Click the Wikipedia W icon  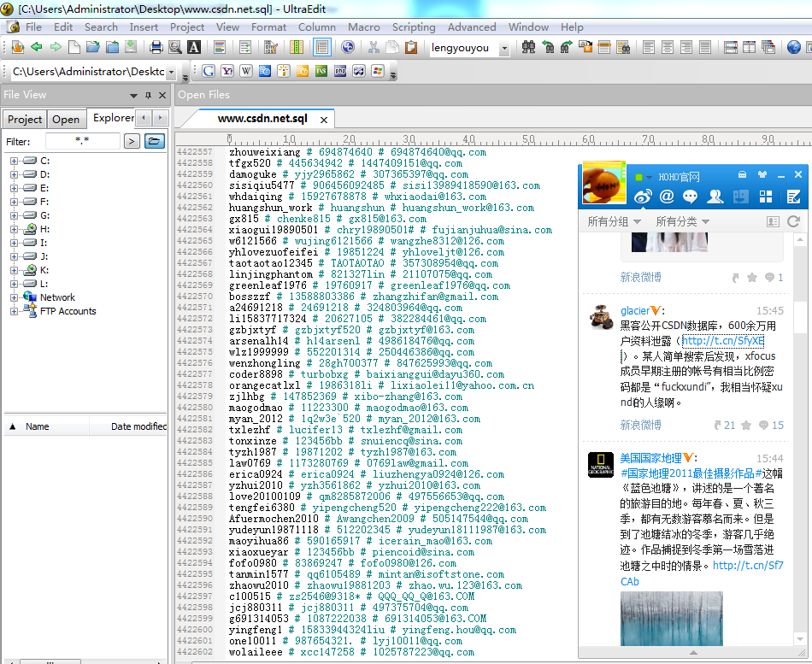point(246,71)
